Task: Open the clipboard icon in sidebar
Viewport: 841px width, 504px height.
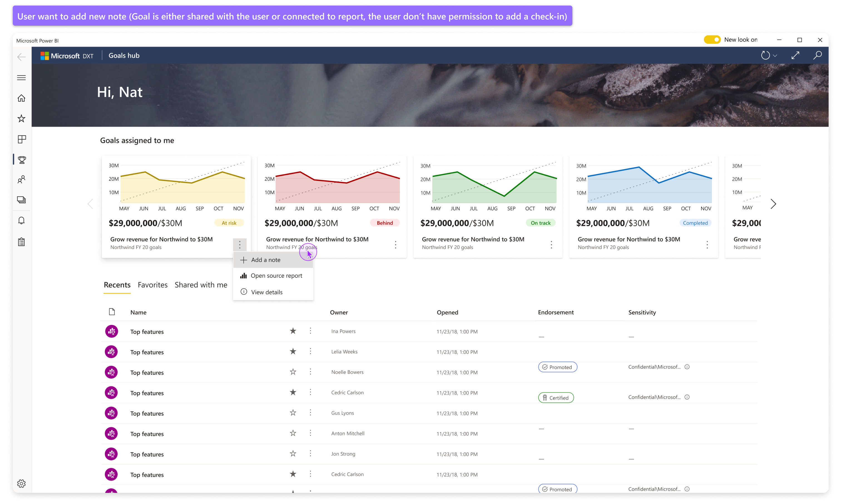Action: 21,242
